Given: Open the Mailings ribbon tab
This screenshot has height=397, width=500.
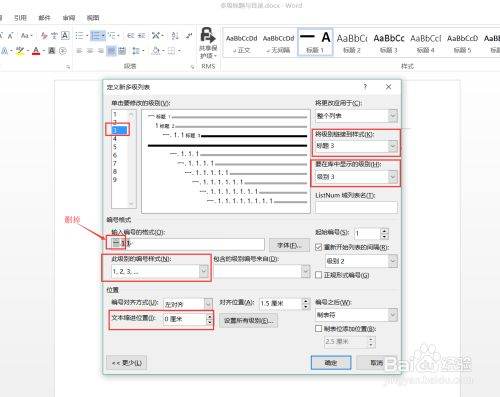Looking at the screenshot, I should [44, 18].
